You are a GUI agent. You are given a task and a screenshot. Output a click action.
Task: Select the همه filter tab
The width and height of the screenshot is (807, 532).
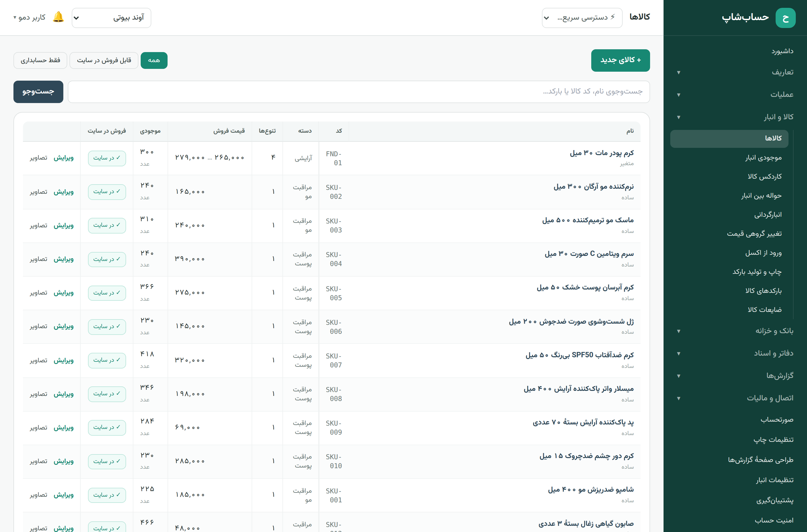tap(154, 60)
